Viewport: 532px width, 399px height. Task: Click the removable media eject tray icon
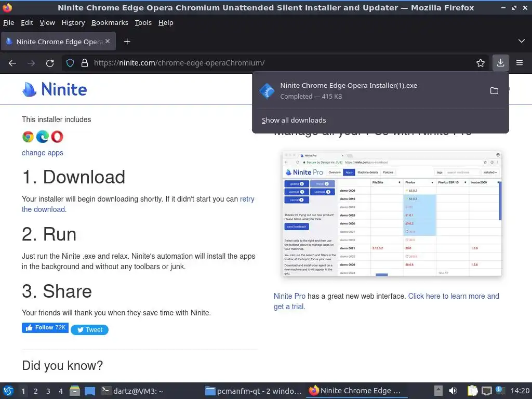pyautogui.click(x=438, y=391)
